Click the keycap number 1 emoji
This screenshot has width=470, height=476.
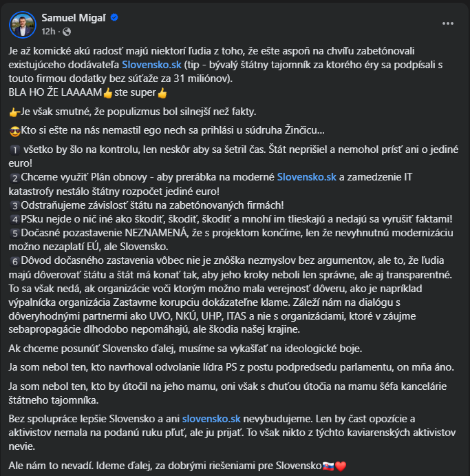pyautogui.click(x=14, y=149)
